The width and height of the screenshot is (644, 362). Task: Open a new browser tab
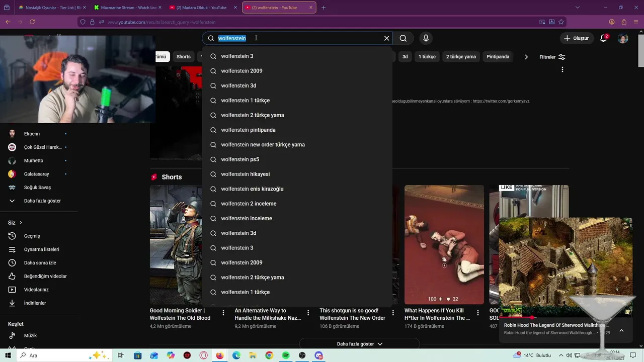point(324,8)
